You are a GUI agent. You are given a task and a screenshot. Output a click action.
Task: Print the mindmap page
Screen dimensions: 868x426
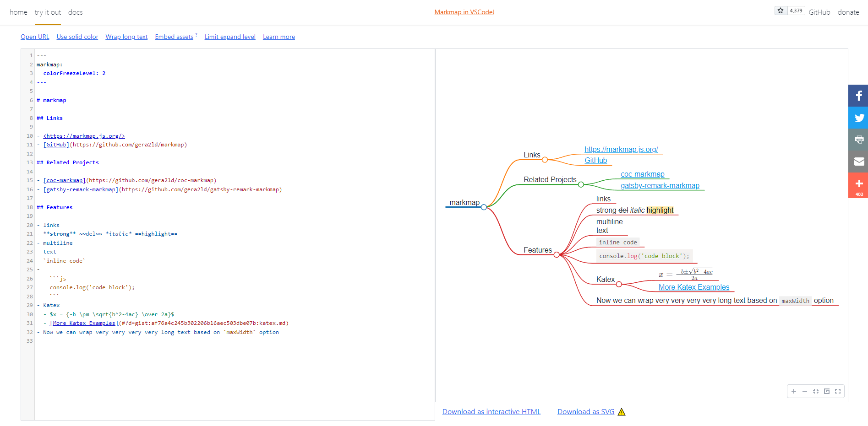click(858, 140)
